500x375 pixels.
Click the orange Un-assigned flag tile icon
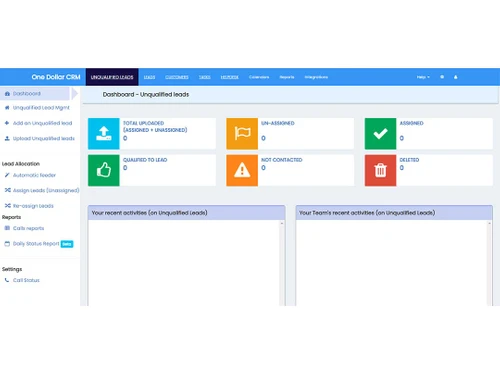242,133
